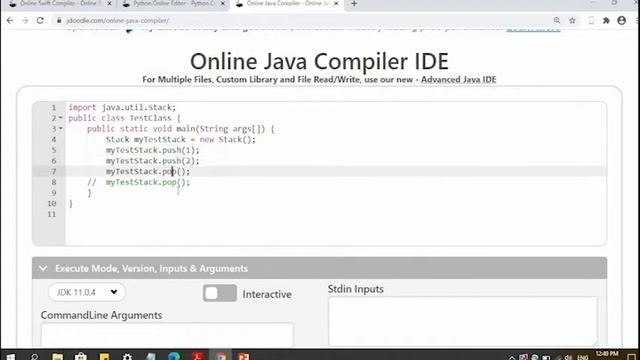Open the Chrome extensions puzzle icon
Image resolution: width=640 pixels, height=360 pixels.
point(606,20)
